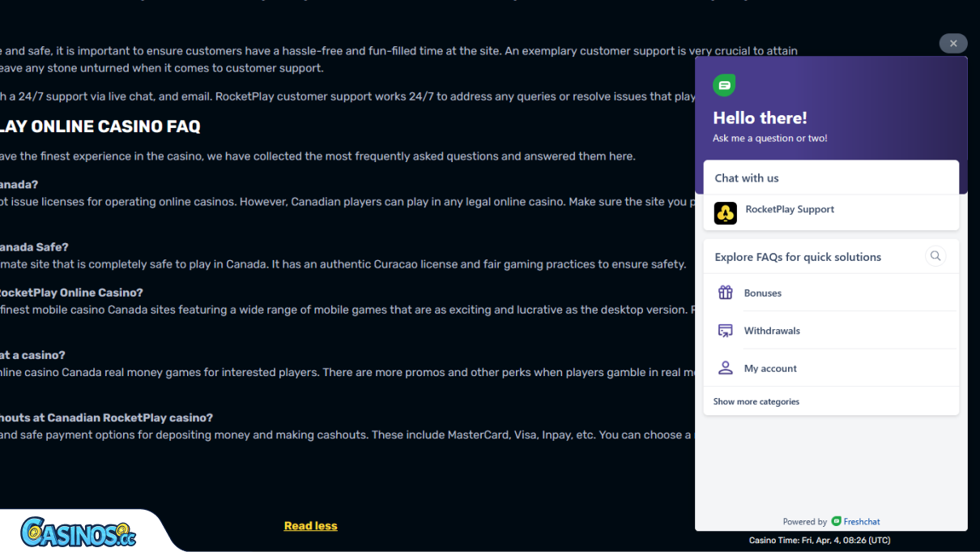Click the RocketPlay Support avatar icon
Viewport: 980px width, 552px height.
pyautogui.click(x=725, y=213)
